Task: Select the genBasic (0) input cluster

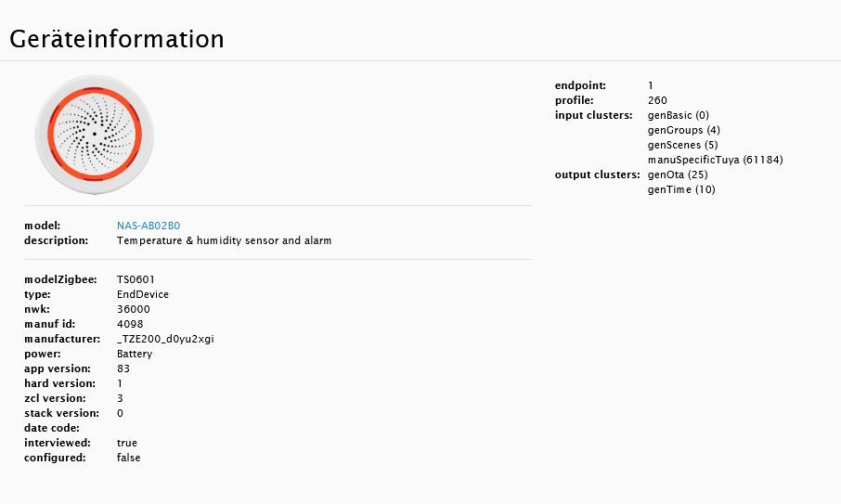Action: click(679, 115)
